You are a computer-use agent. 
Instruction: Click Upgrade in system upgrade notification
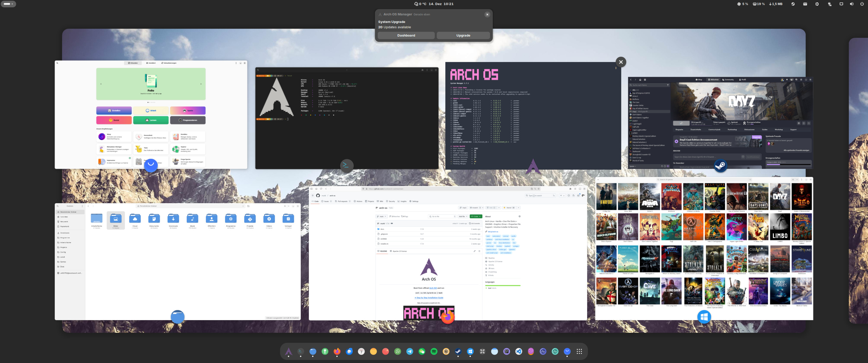point(463,35)
